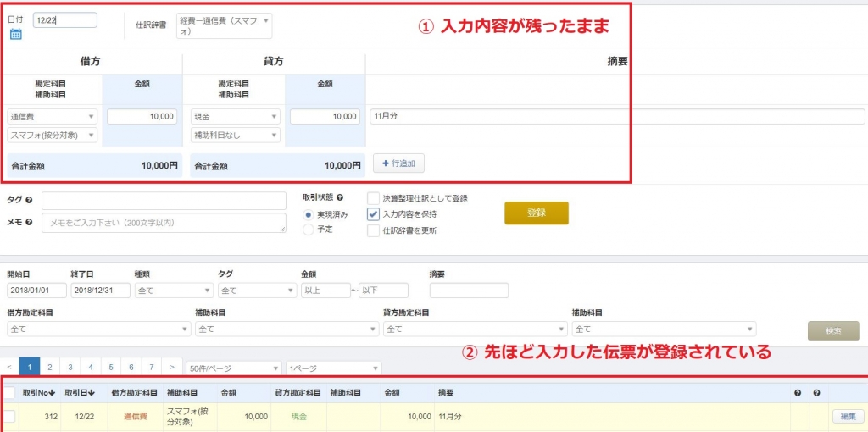The image size is (868, 432).
Task: Sort the table by 取引No column header
Action: tap(39, 393)
